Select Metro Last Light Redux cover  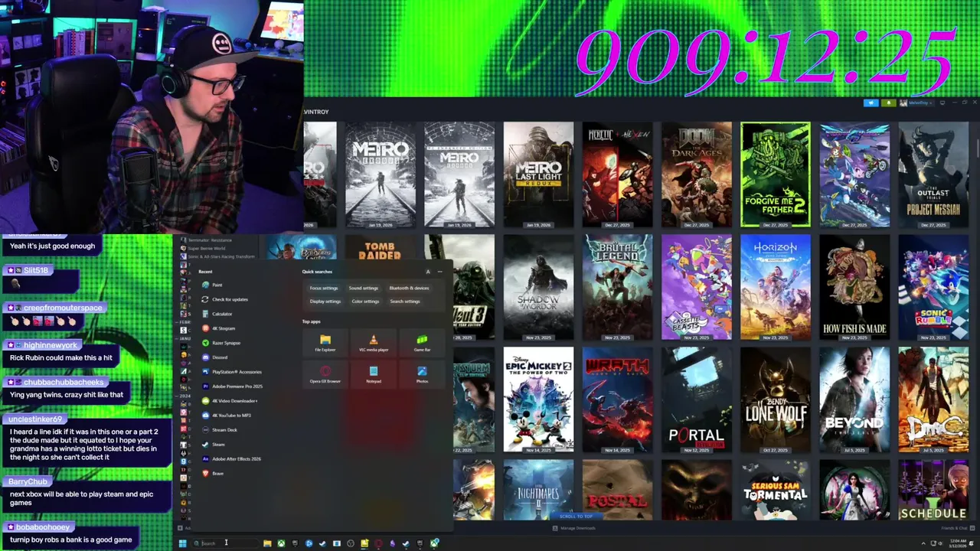click(x=538, y=174)
